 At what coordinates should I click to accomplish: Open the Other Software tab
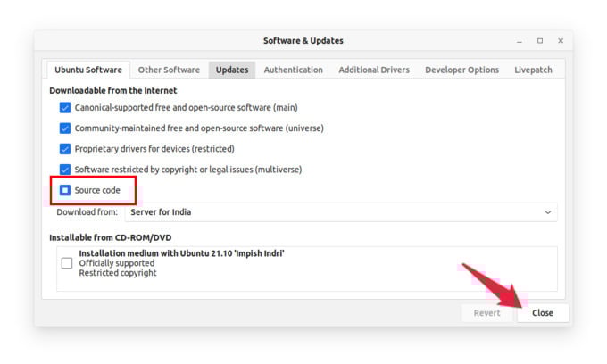(170, 70)
